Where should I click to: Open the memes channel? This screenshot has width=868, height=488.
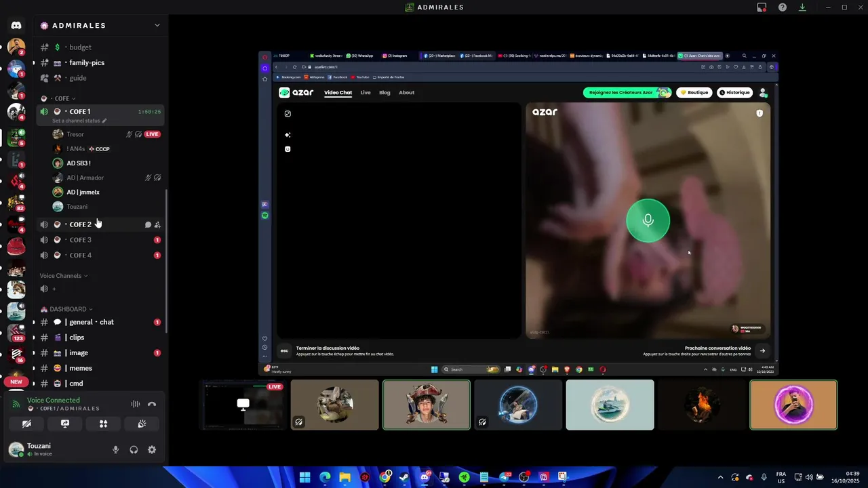100,368
